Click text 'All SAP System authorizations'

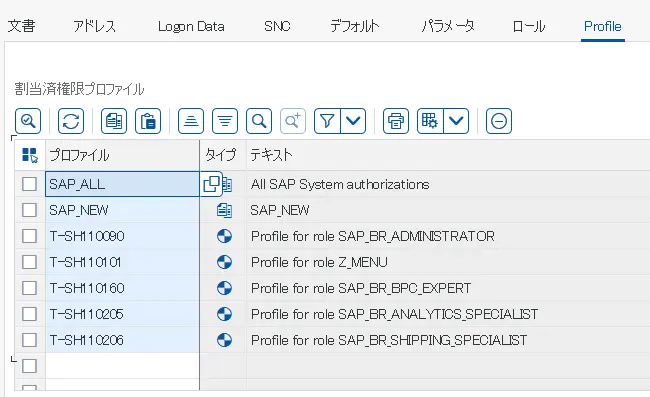click(x=340, y=184)
